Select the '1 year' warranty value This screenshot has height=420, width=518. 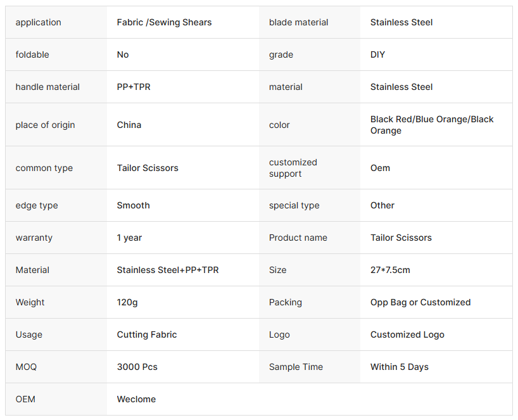point(129,238)
